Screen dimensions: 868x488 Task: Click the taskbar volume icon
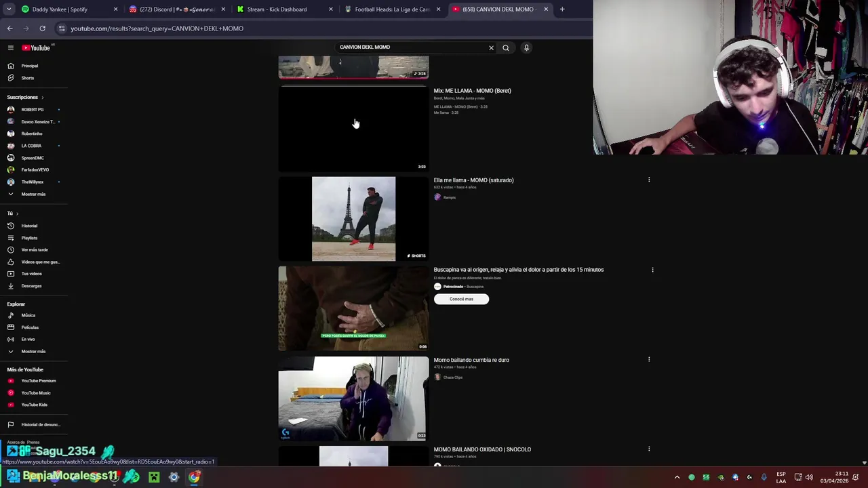[x=809, y=477]
